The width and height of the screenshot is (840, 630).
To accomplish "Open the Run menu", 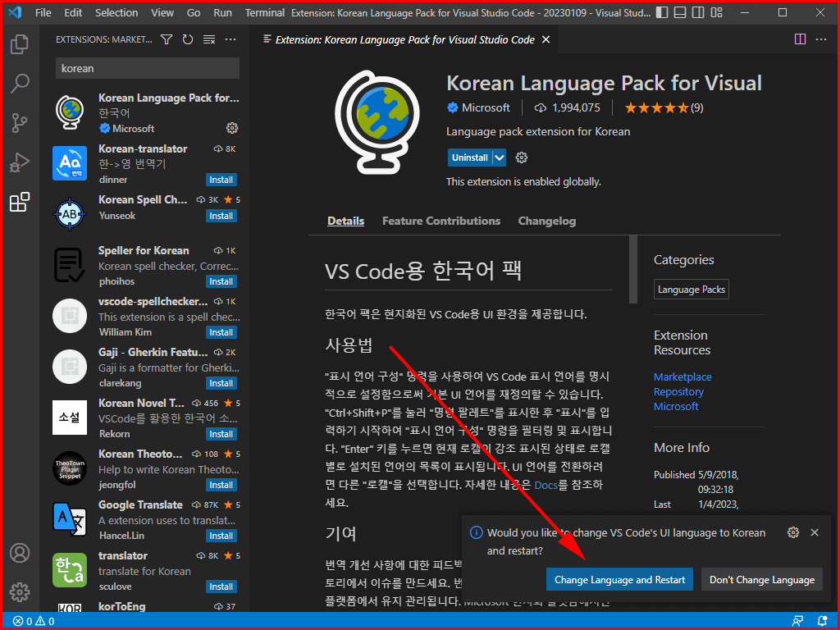I will point(223,12).
